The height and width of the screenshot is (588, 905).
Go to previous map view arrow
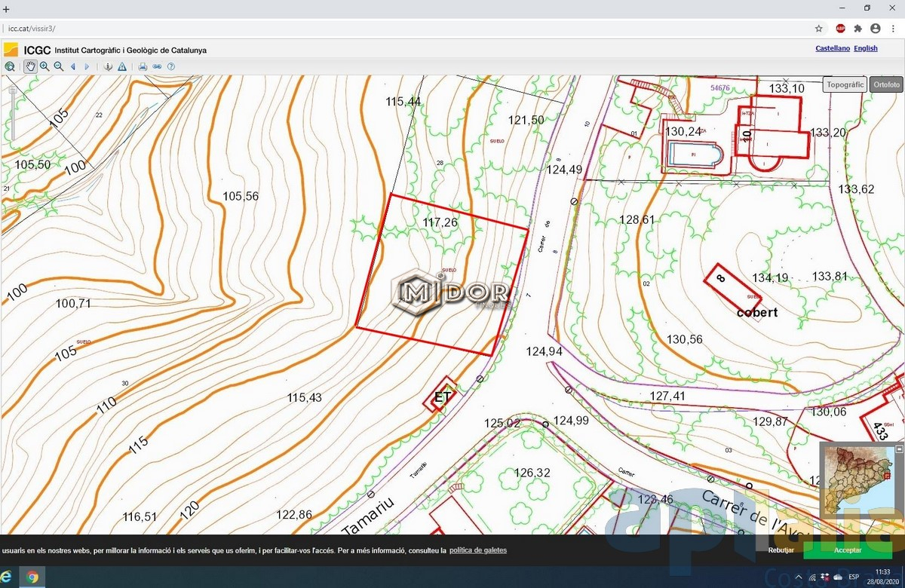pyautogui.click(x=73, y=66)
